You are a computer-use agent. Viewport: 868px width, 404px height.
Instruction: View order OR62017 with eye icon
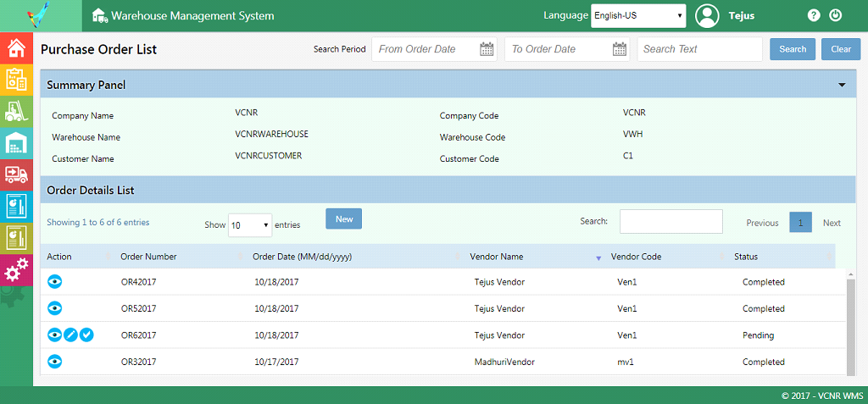click(54, 335)
